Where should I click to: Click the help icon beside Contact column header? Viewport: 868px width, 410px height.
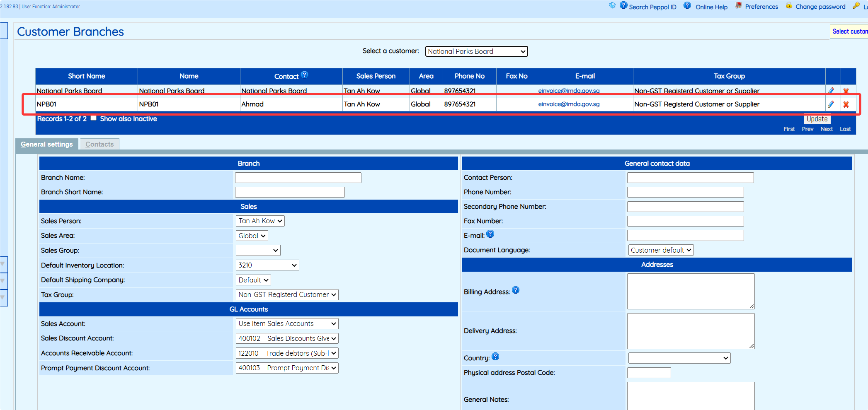coord(304,75)
